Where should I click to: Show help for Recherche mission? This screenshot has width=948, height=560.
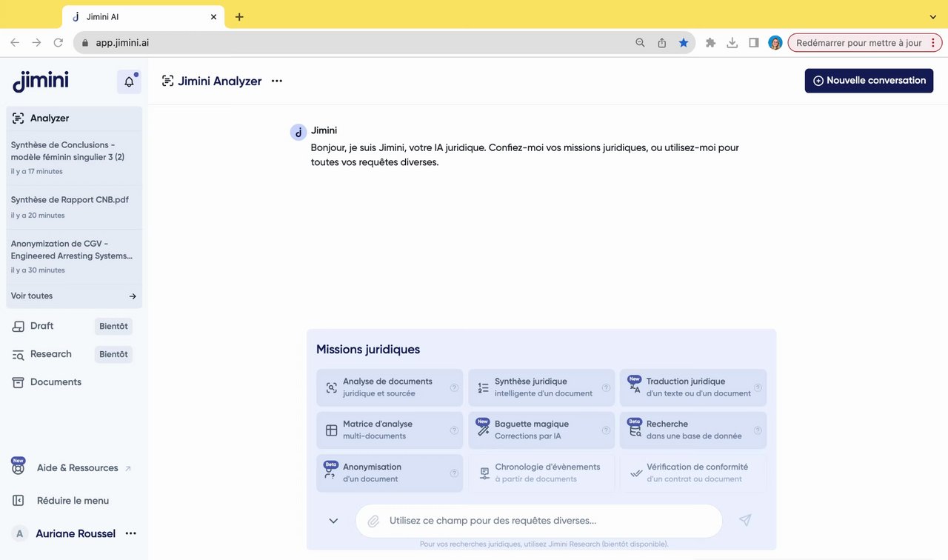[x=758, y=430]
